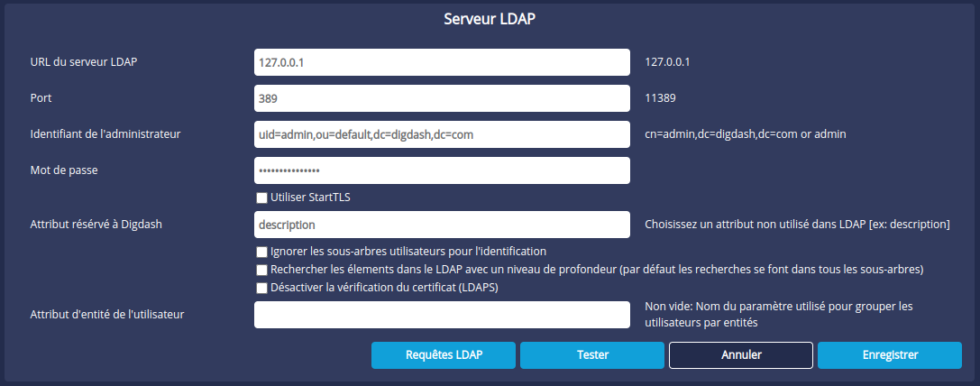
Task: Click the URL du serveur LDAP input field
Action: coord(442,62)
